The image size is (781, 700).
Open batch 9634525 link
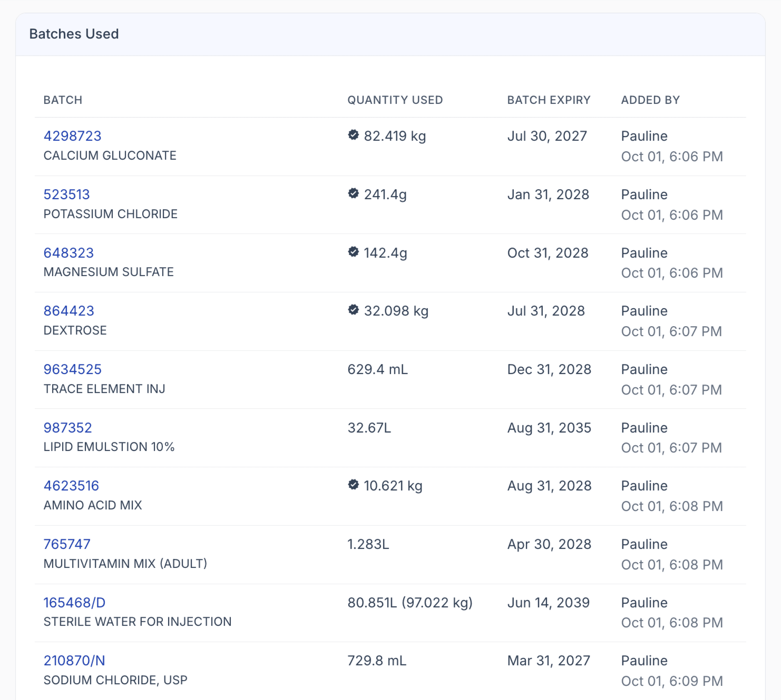click(x=72, y=370)
